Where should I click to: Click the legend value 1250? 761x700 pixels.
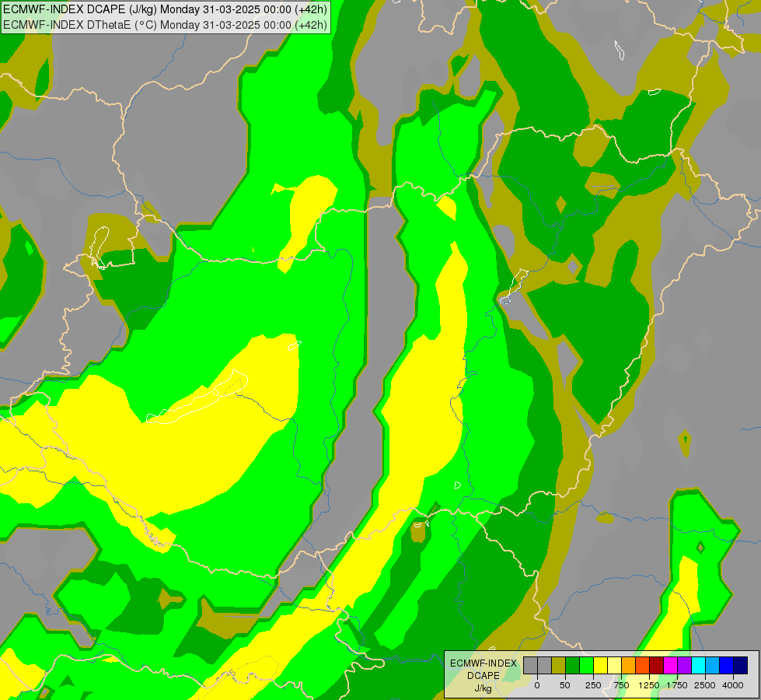(649, 685)
